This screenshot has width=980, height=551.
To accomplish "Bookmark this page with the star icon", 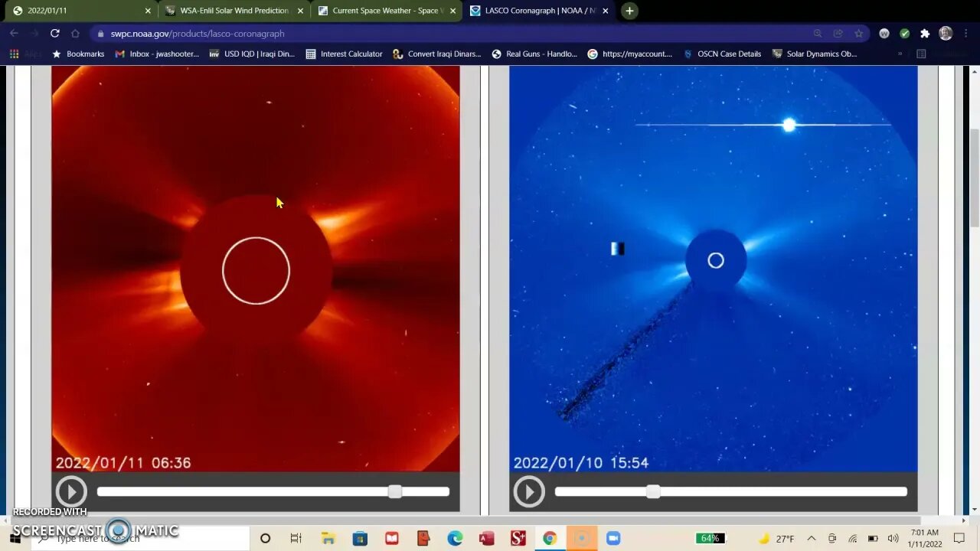I will (x=859, y=34).
